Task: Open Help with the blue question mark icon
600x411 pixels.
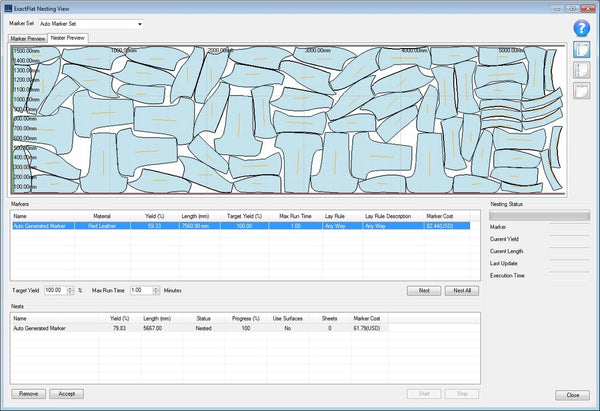Action: click(581, 28)
